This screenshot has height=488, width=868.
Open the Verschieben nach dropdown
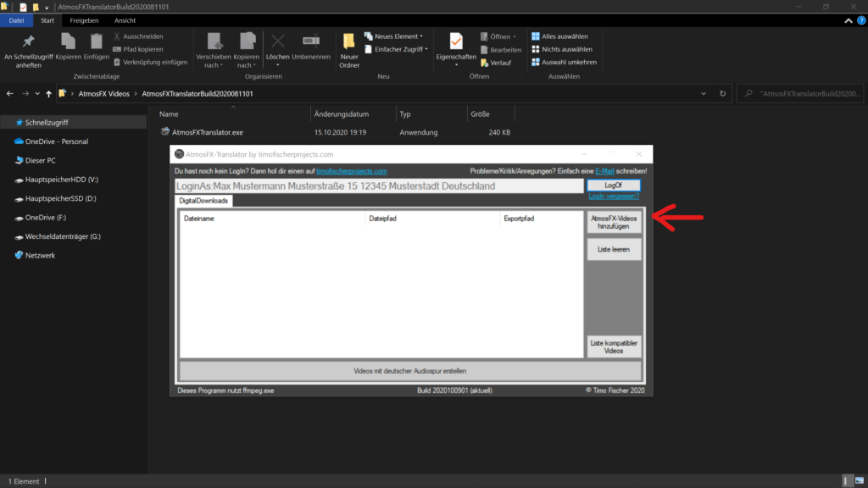[213, 50]
